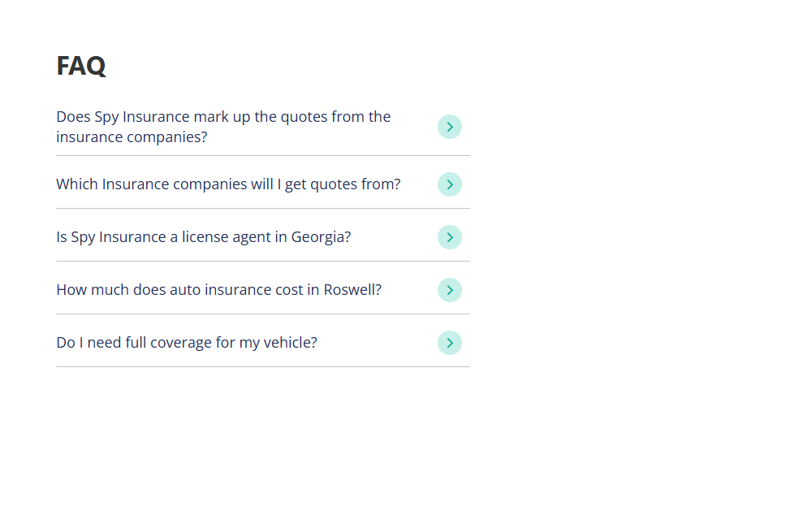Click the chevron beside the quote markup question
812x515 pixels.
(x=450, y=127)
